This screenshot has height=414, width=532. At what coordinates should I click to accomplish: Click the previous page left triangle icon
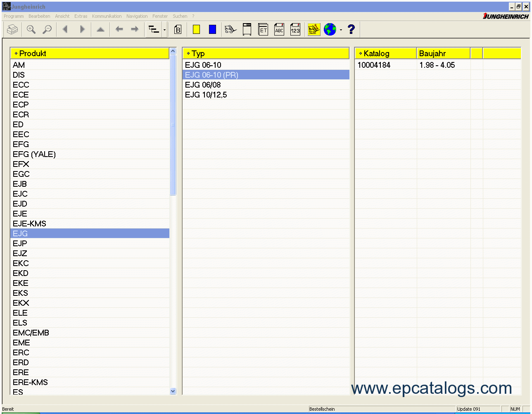(65, 29)
